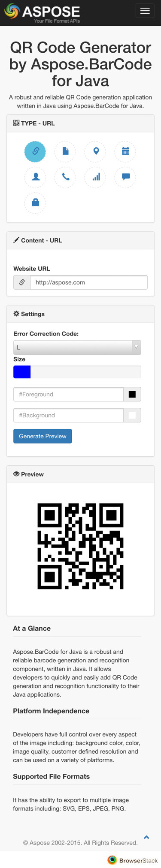Select the contact person QR type icon

[x=35, y=177]
